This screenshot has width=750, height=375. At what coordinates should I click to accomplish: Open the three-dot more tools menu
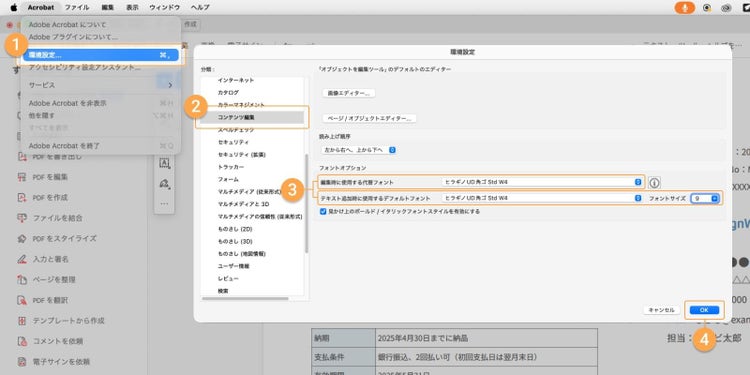point(165,203)
